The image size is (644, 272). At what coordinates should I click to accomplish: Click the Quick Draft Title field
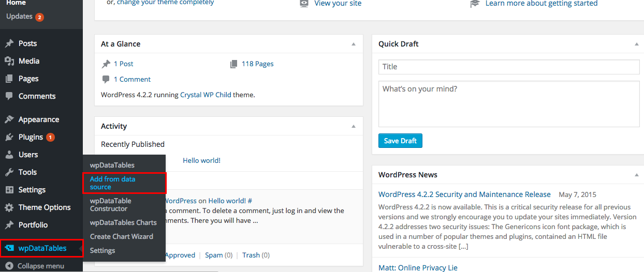tap(509, 67)
